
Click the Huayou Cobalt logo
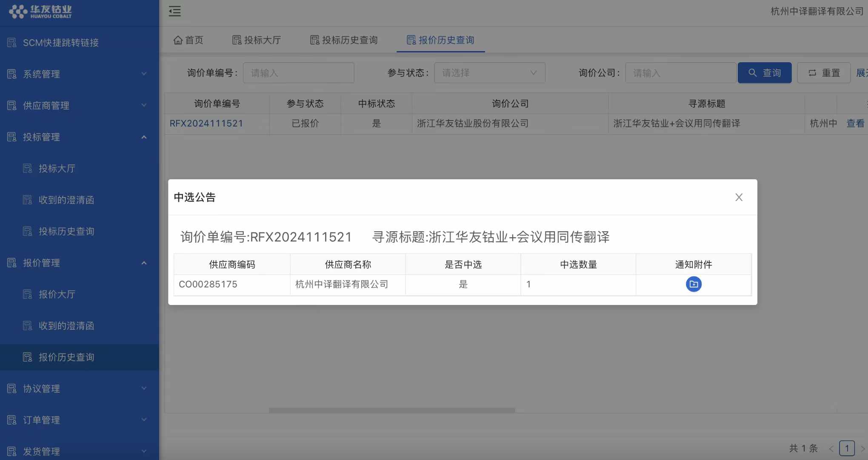[40, 11]
